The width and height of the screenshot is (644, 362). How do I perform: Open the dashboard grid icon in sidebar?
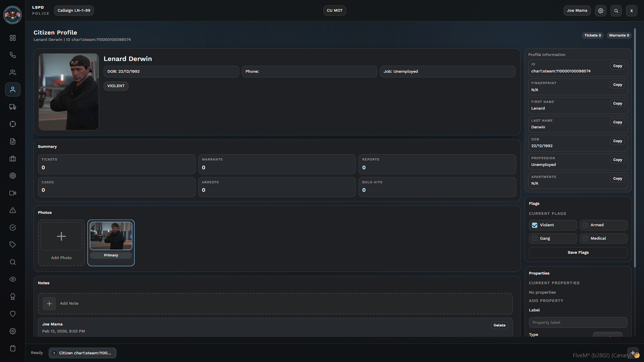point(13,38)
